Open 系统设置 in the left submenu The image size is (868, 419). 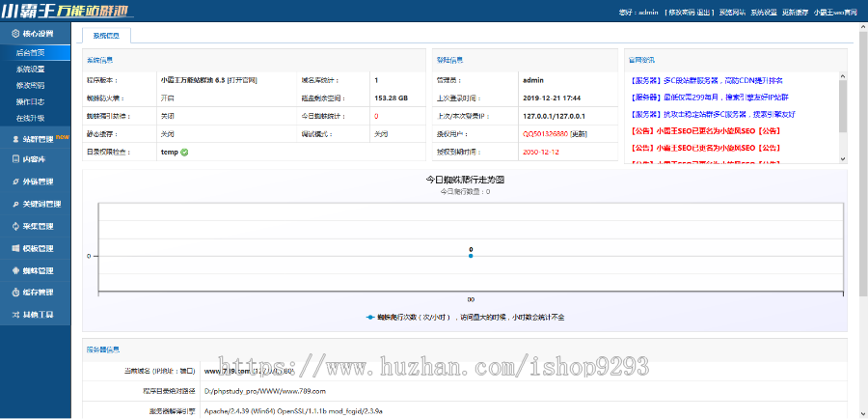point(30,69)
